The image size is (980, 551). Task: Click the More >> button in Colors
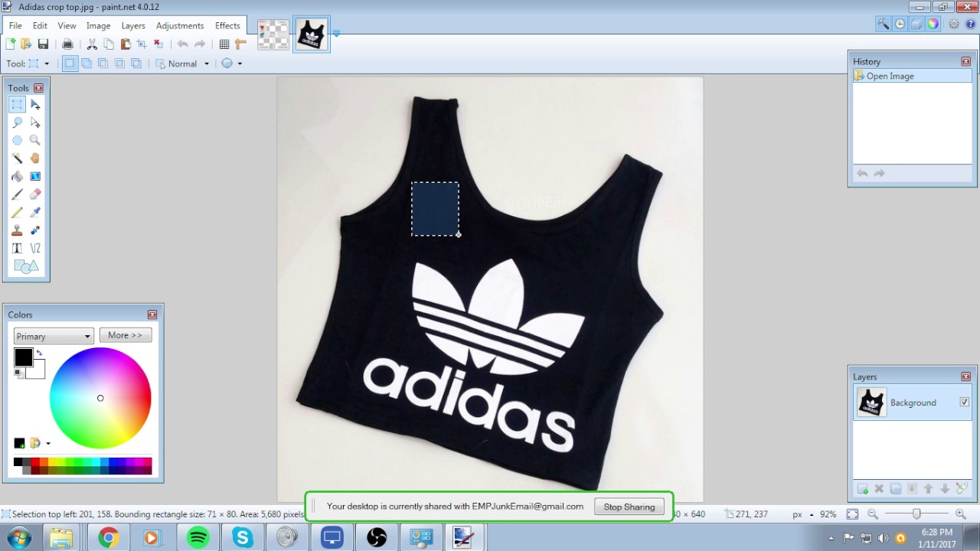click(126, 335)
